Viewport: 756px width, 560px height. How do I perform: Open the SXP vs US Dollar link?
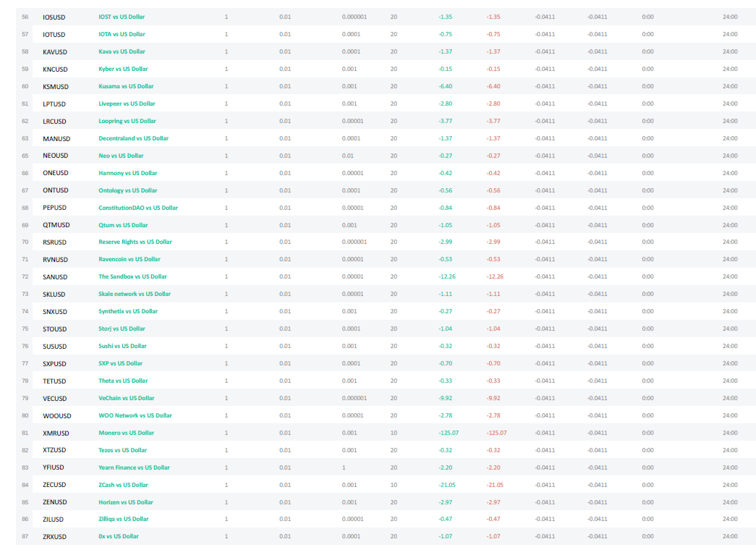121,364
